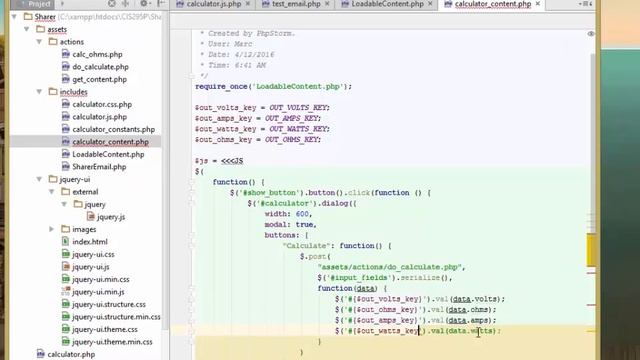Open the editor tab list icon at far right
The height and width of the screenshot is (360, 640).
point(585,4)
